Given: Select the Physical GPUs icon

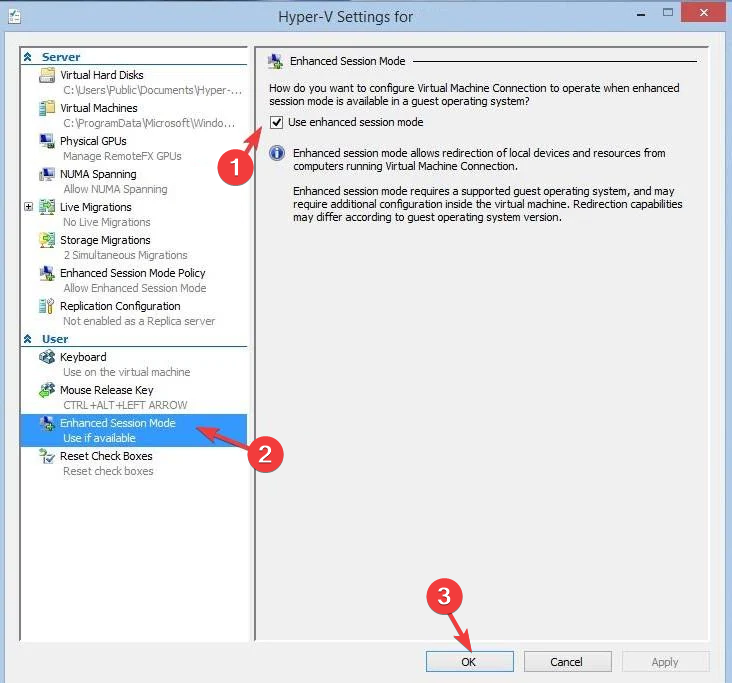Looking at the screenshot, I should (x=47, y=141).
